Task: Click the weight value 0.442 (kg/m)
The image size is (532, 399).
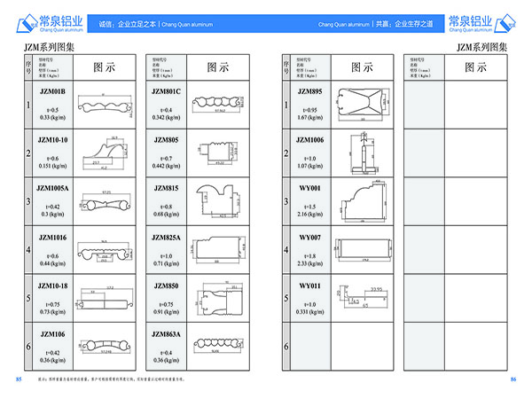Action: point(166,166)
